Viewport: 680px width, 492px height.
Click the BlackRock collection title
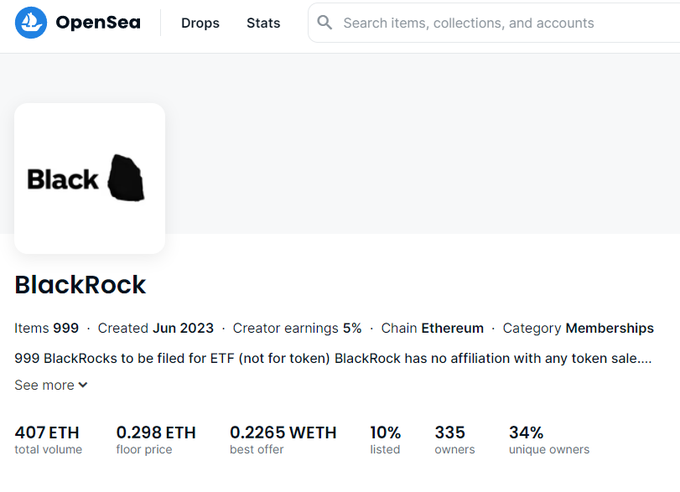80,285
